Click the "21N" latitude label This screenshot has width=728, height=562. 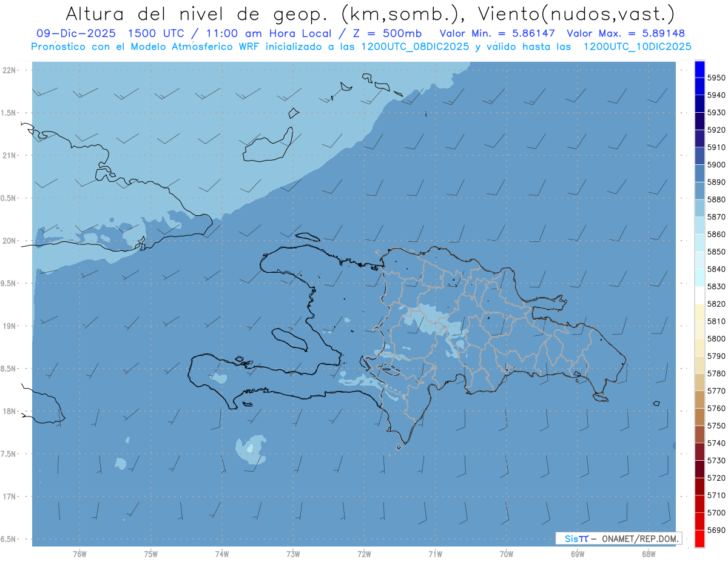tap(9, 155)
